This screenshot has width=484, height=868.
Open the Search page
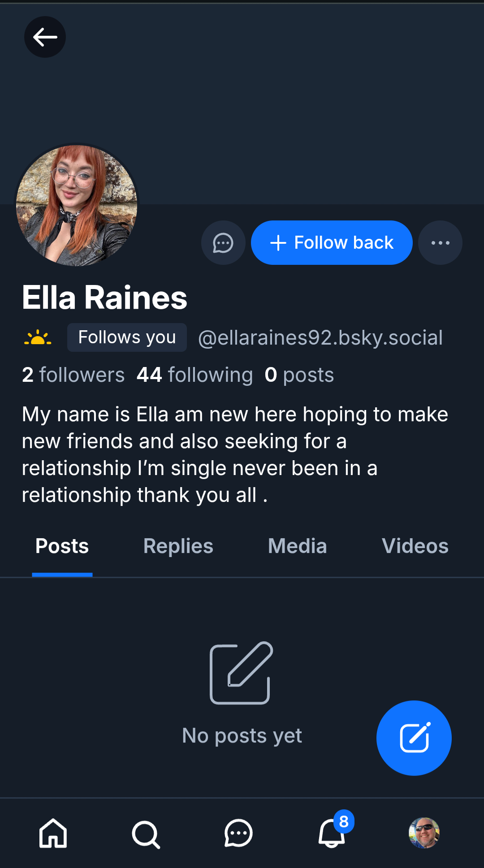point(146,834)
